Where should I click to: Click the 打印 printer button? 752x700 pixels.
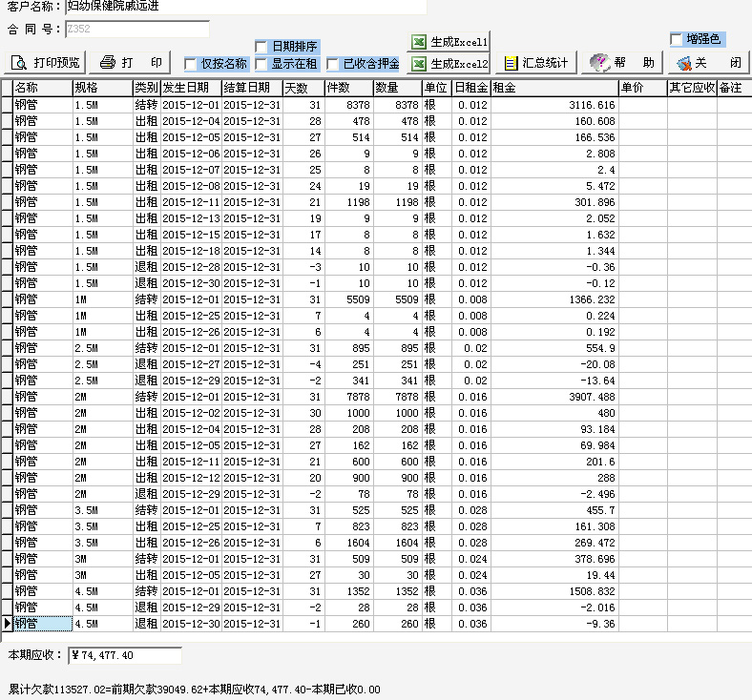(133, 63)
